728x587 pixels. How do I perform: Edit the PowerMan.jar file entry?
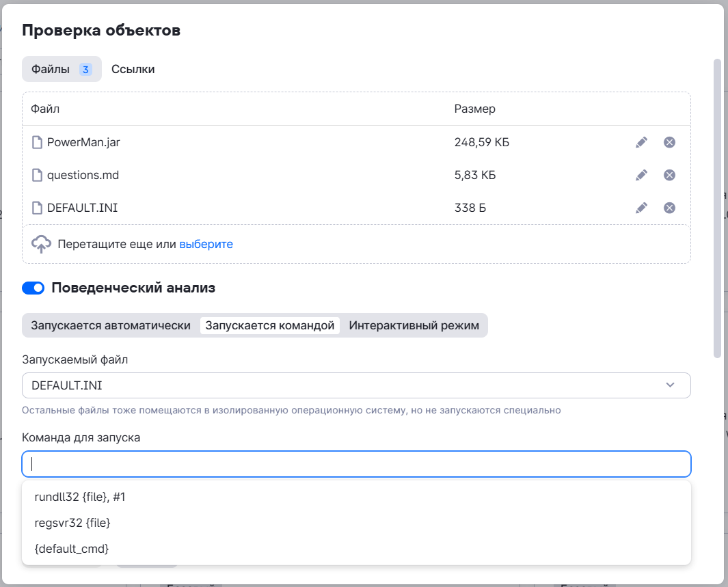click(x=641, y=142)
